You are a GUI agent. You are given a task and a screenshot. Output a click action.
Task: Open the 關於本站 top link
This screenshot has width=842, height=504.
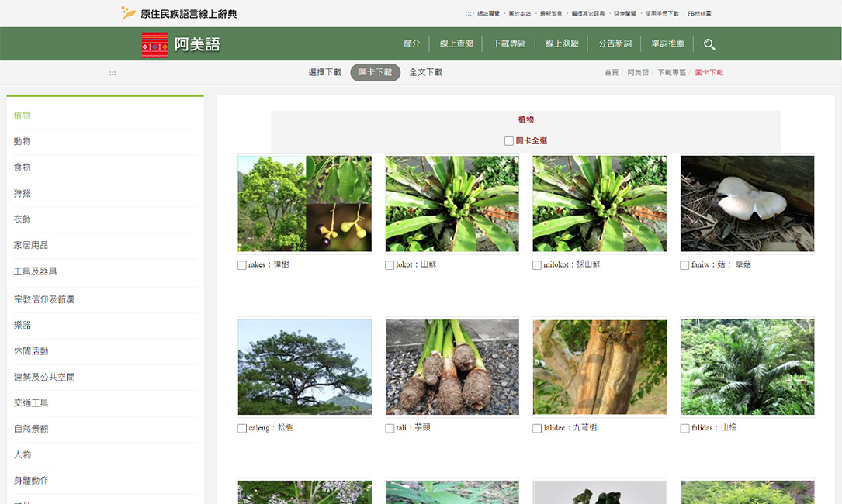519,13
